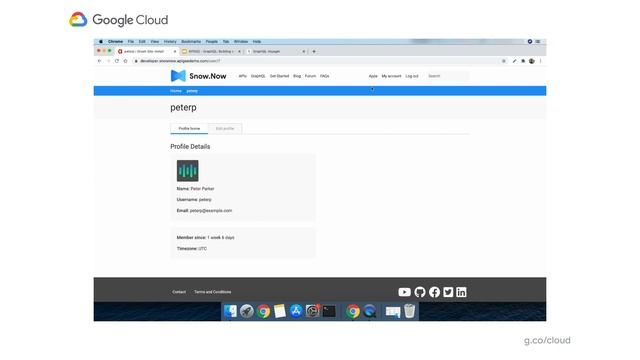Open the YouTube icon in the footer
Viewport: 640px width, 360px height.
(x=404, y=292)
